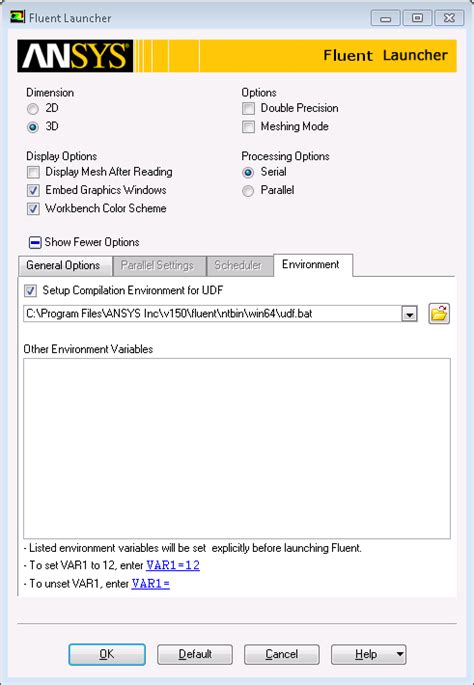The height and width of the screenshot is (685, 474).
Task: Collapse options using the Show Fewer Options minus icon
Action: (35, 242)
